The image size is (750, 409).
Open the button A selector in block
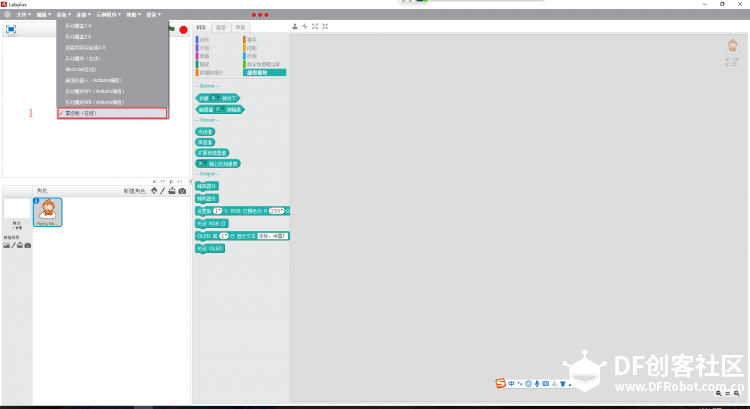pos(215,98)
